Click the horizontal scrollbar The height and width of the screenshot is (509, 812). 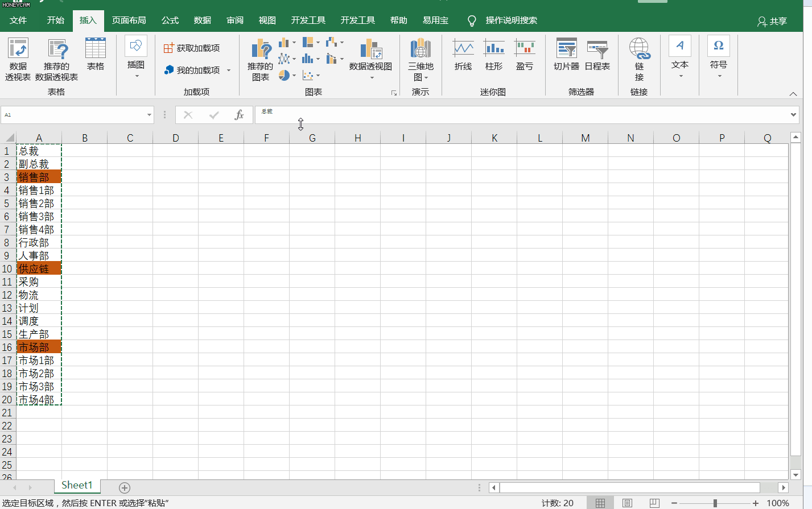click(x=630, y=488)
